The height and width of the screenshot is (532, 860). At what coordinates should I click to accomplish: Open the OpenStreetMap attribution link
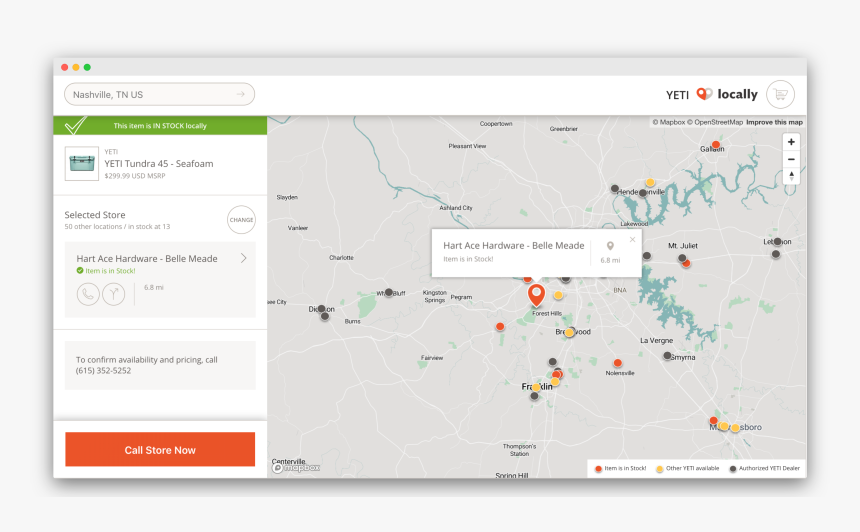pyautogui.click(x=715, y=122)
